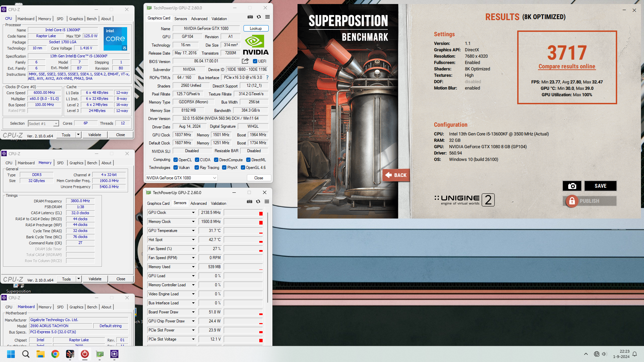Click the GPU Name field NVIDIA GeForce GTX 1080
The image size is (644, 362).
206,28
